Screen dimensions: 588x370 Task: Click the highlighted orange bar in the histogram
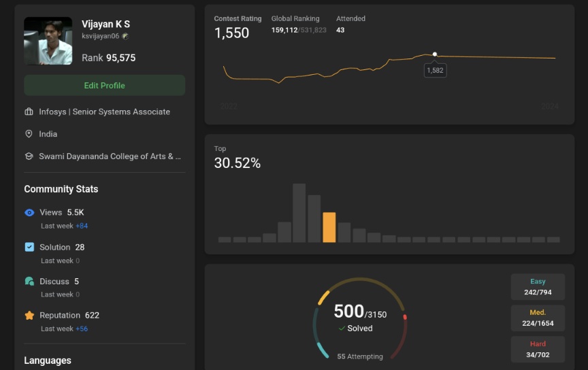point(329,227)
